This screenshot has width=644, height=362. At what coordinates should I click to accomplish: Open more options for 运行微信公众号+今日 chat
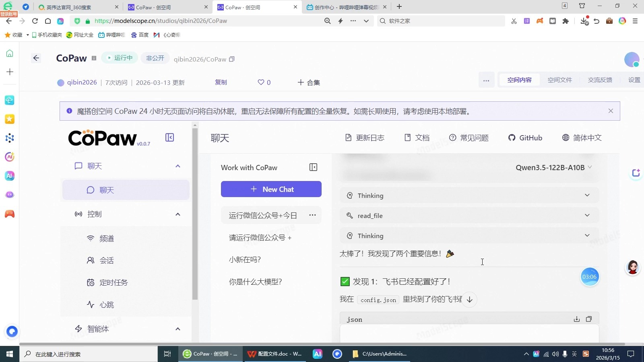pyautogui.click(x=312, y=215)
